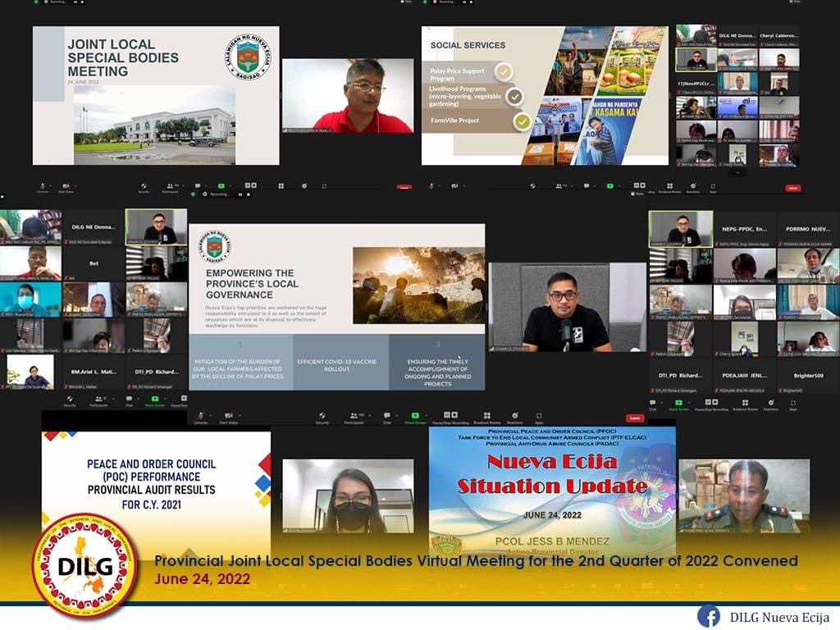Toggle microphone in the Social Services window
The height and width of the screenshot is (630, 840).
click(x=431, y=186)
